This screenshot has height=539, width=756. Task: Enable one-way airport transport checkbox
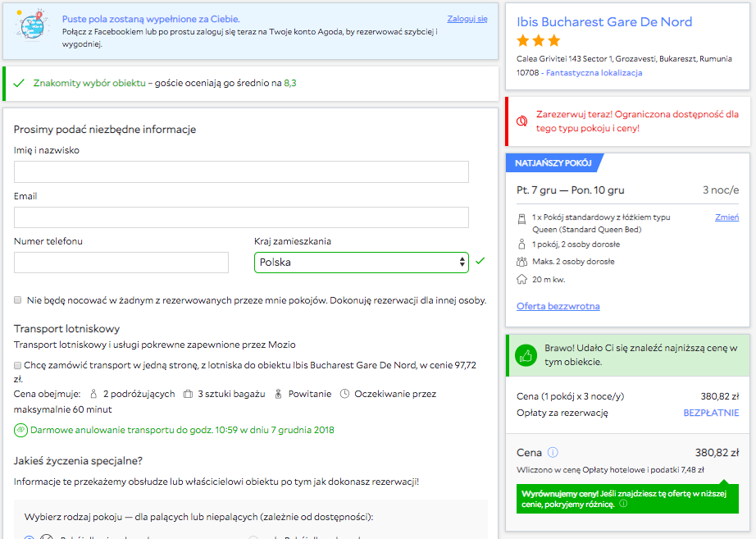tap(18, 365)
